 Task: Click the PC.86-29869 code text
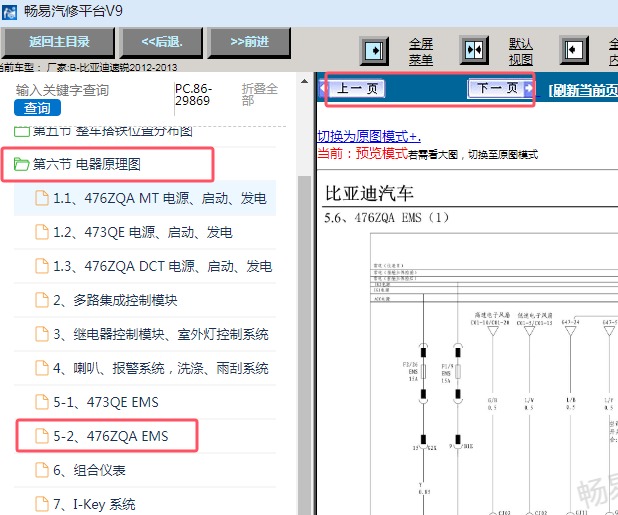point(194,95)
